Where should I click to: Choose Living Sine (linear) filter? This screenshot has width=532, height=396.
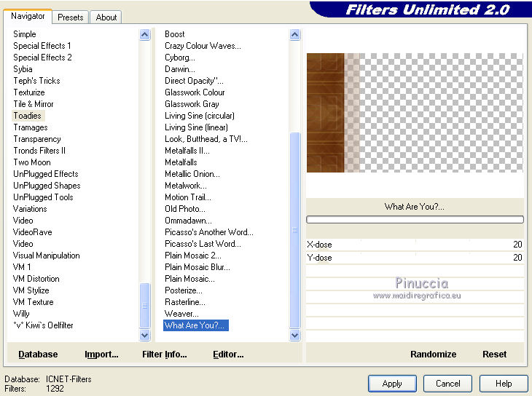[x=196, y=127]
